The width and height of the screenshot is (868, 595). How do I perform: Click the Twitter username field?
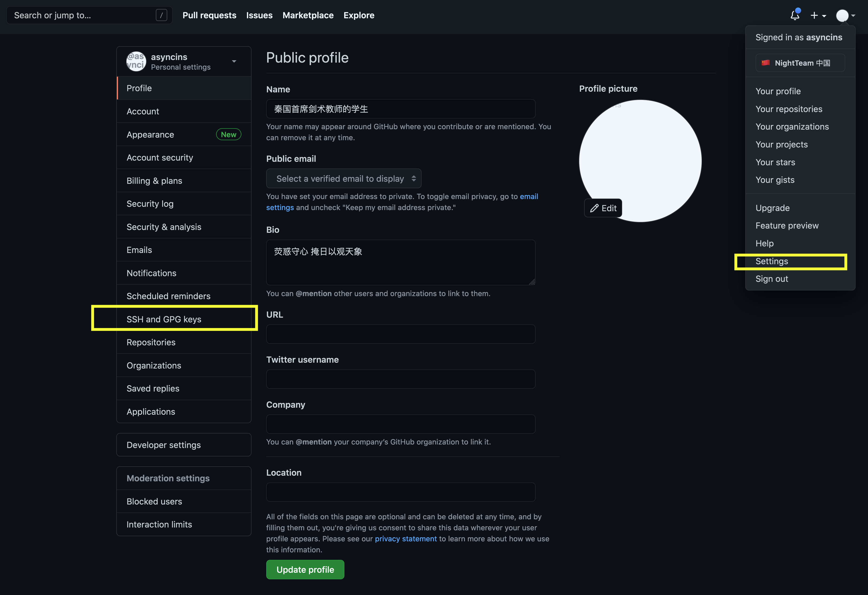coord(400,379)
